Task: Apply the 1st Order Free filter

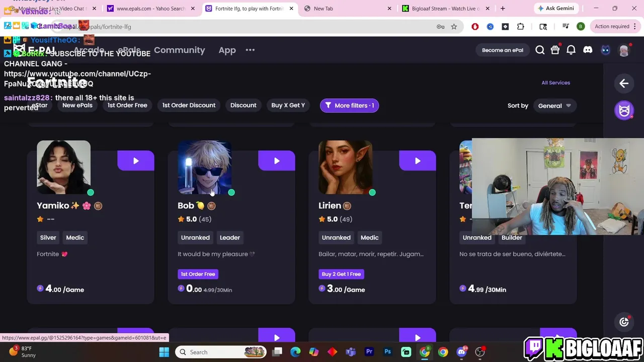Action: [127, 105]
